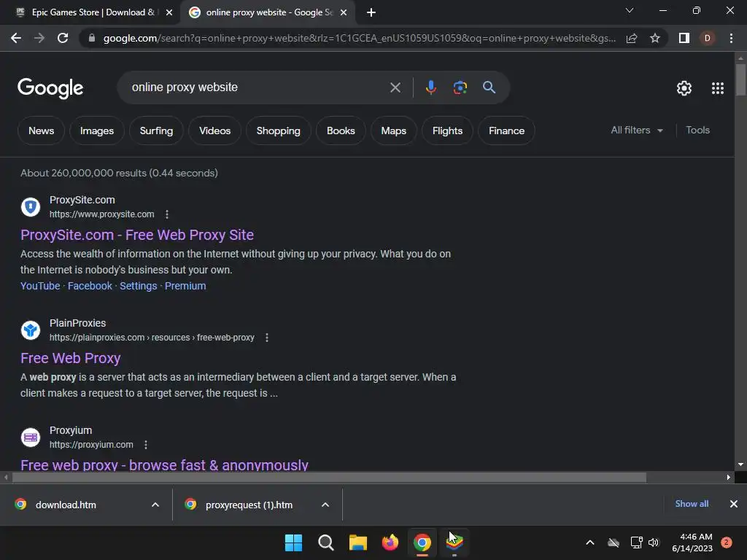
Task: Open Chrome three-dot menu
Action: (x=731, y=38)
